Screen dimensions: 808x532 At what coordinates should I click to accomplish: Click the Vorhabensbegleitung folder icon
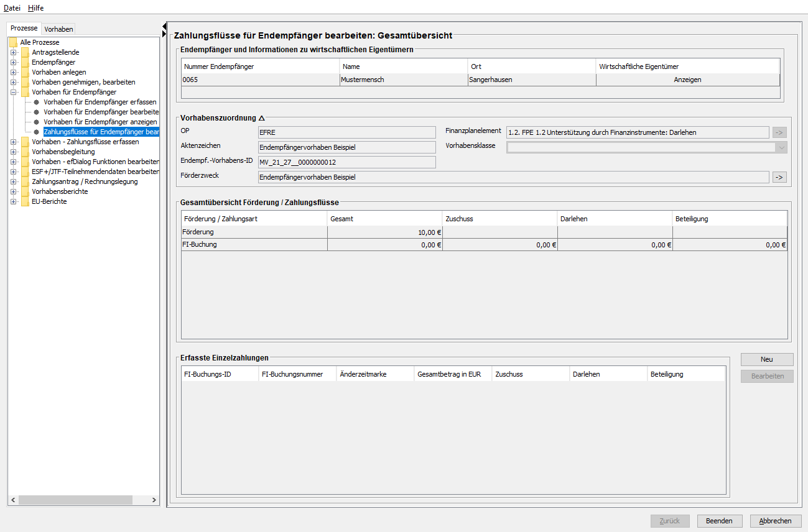[25, 152]
